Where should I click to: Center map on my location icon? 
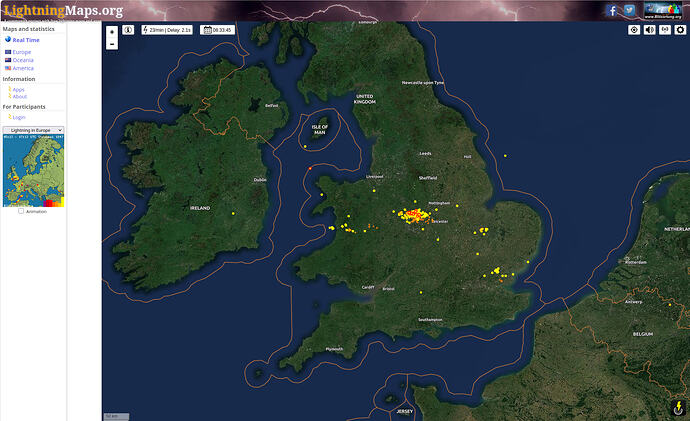pos(634,30)
